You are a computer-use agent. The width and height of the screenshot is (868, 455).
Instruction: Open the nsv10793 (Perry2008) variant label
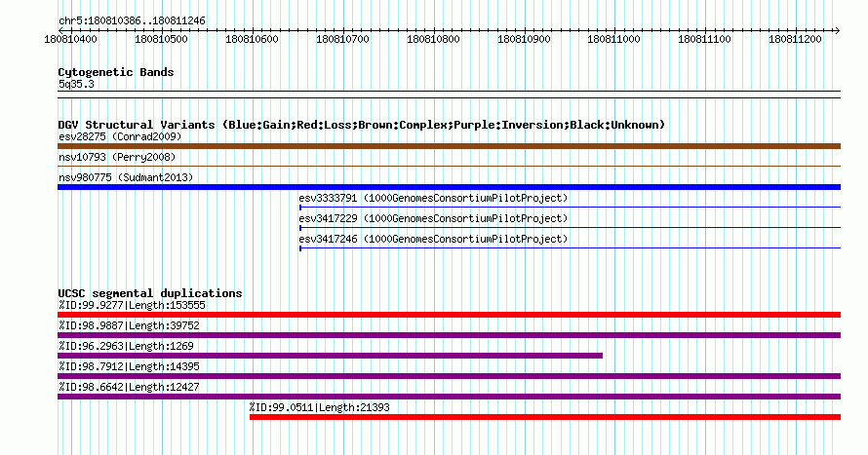[117, 157]
